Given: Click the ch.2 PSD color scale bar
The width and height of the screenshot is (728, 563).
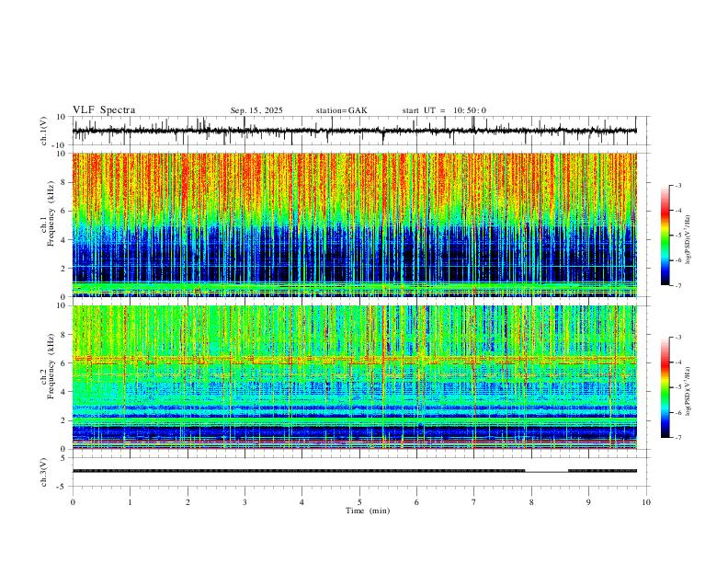Looking at the screenshot, I should click(x=665, y=387).
